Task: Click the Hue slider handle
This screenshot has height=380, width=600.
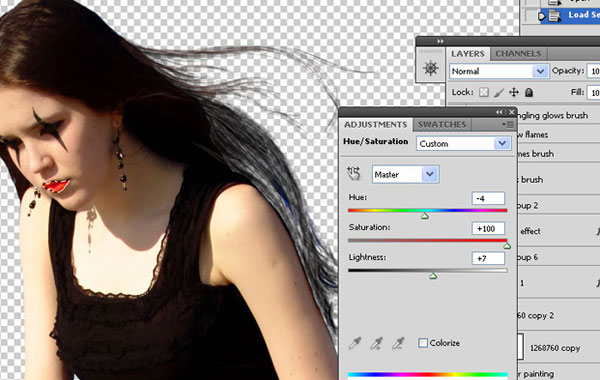Action: coord(425,216)
